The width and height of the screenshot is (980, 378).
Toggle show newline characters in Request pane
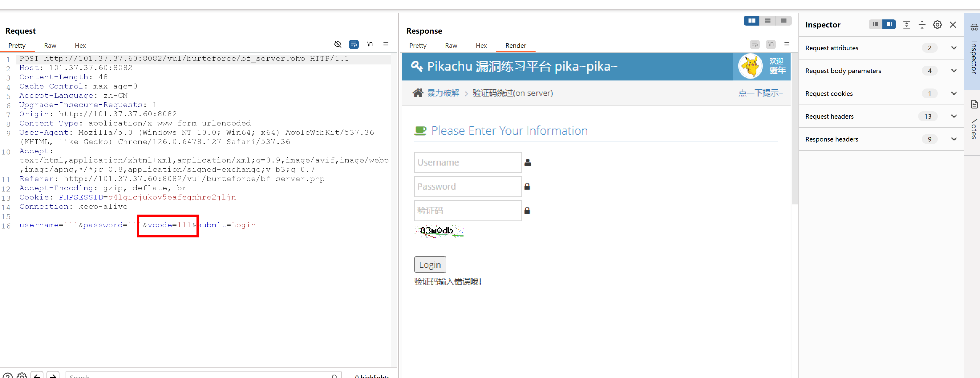coord(370,44)
